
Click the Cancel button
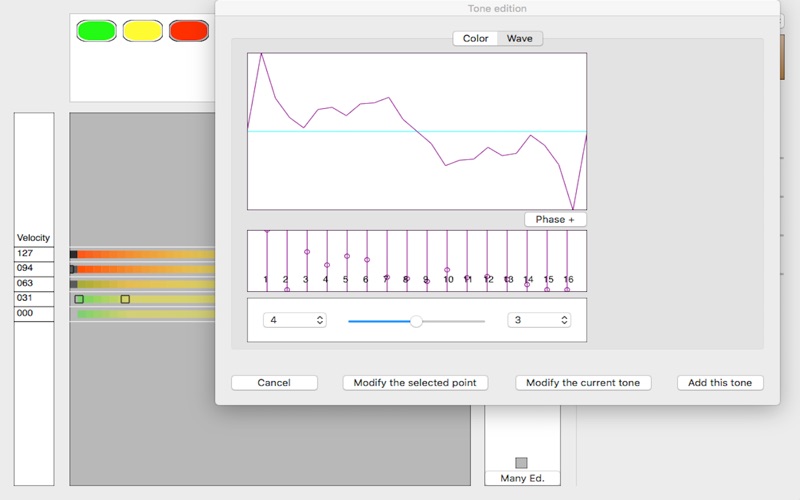click(x=274, y=383)
